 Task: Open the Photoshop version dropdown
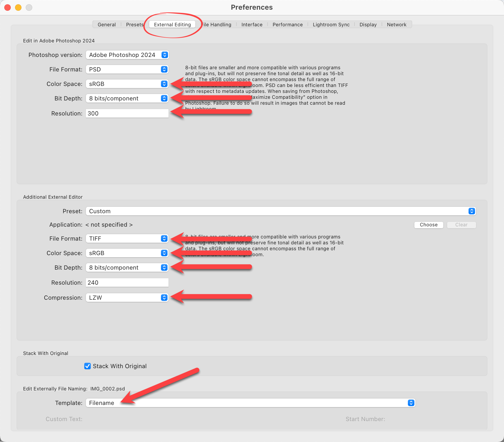tap(127, 55)
